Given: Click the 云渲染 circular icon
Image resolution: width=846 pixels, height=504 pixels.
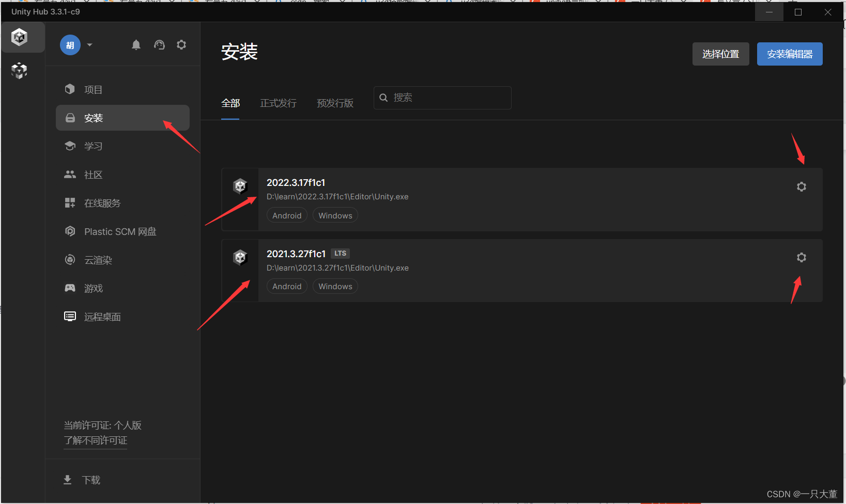Looking at the screenshot, I should pyautogui.click(x=70, y=260).
